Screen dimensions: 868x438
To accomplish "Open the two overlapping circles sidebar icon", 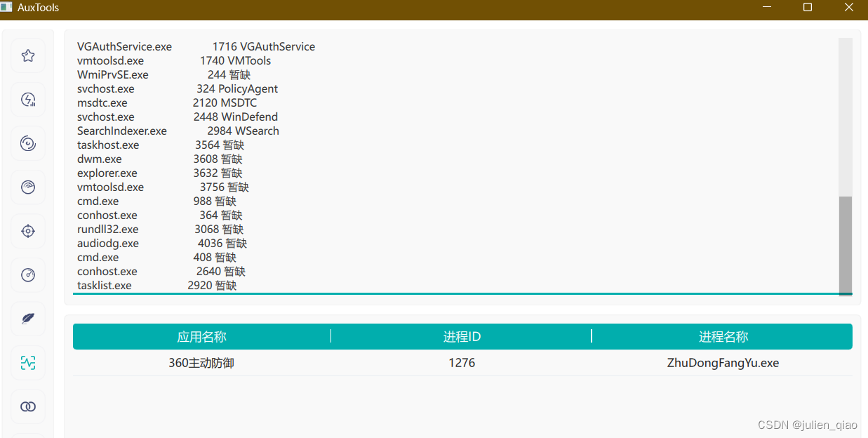I will click(x=28, y=406).
